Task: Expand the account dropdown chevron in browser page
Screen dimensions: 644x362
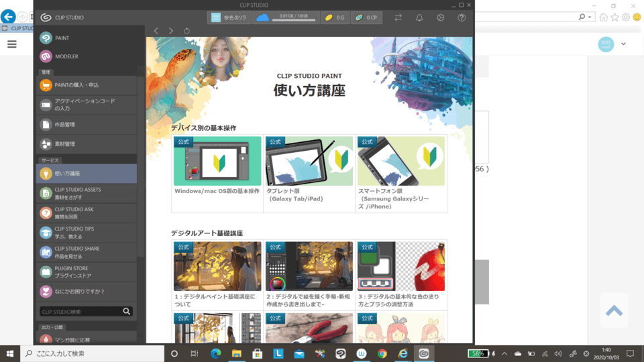Action: coord(623,44)
